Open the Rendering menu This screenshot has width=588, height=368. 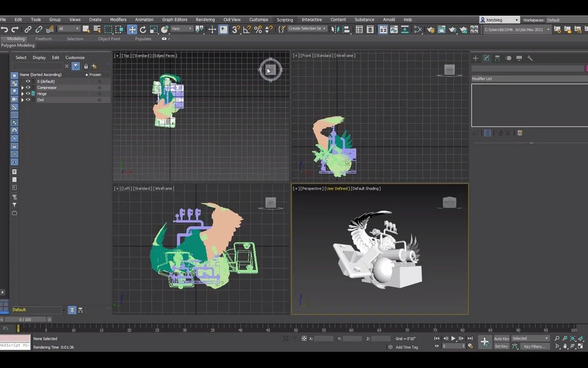pos(205,19)
